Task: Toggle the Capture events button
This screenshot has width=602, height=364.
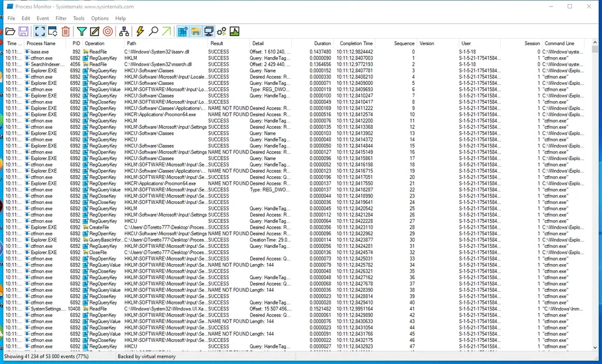Action: tap(40, 31)
